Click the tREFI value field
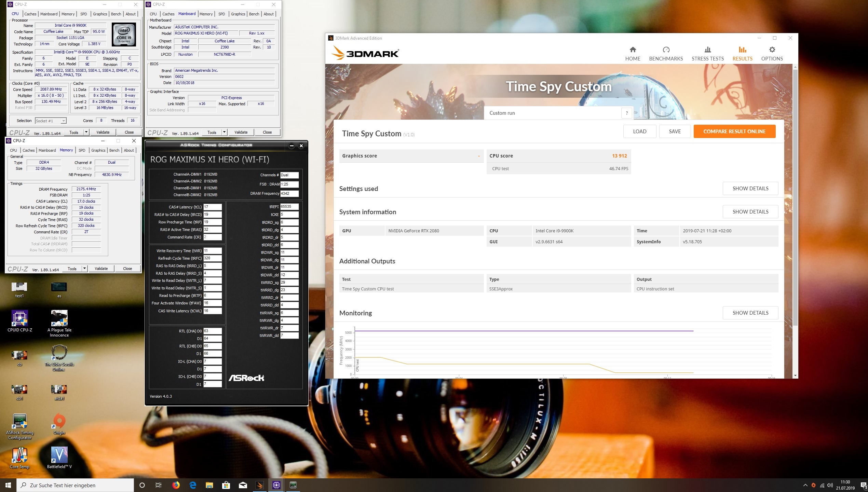868x492 pixels. point(289,207)
